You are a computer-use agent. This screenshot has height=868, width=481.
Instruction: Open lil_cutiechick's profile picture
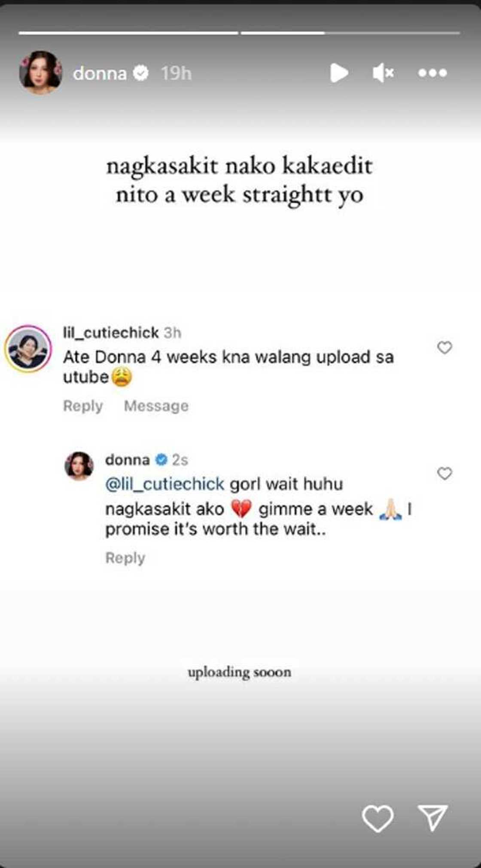[x=28, y=348]
